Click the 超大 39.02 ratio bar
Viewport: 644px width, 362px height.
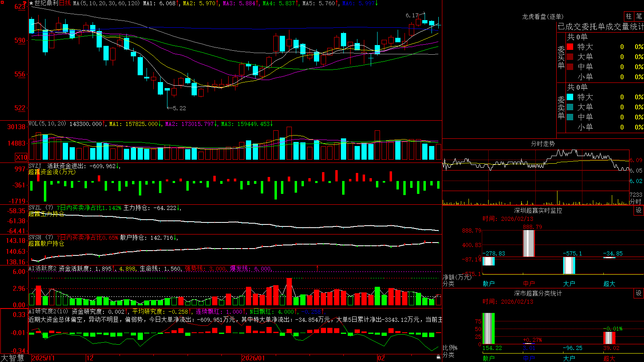[609, 338]
